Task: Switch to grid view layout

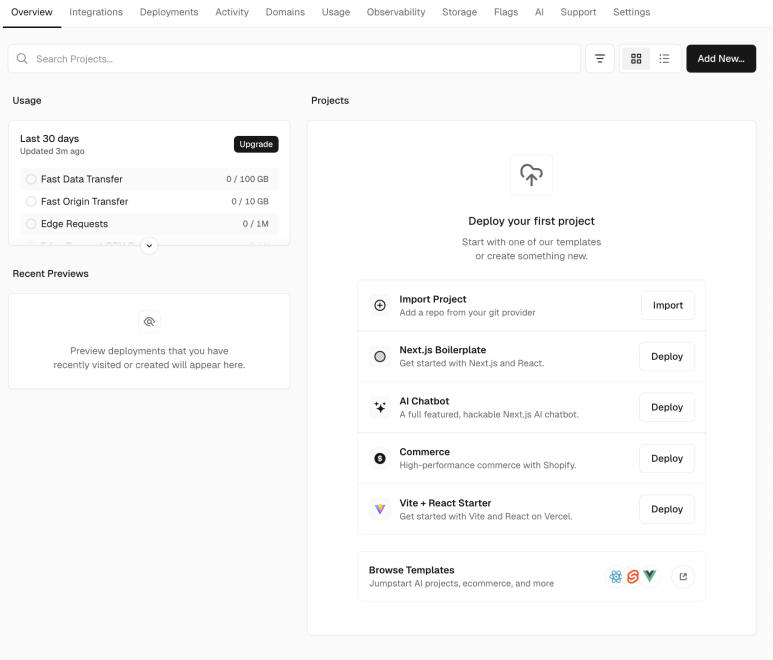Action: (636, 59)
